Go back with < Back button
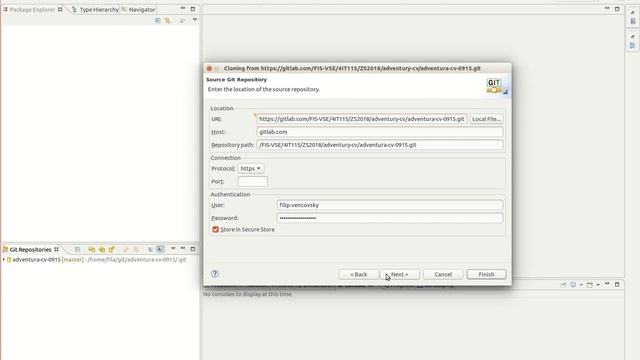 (x=358, y=274)
